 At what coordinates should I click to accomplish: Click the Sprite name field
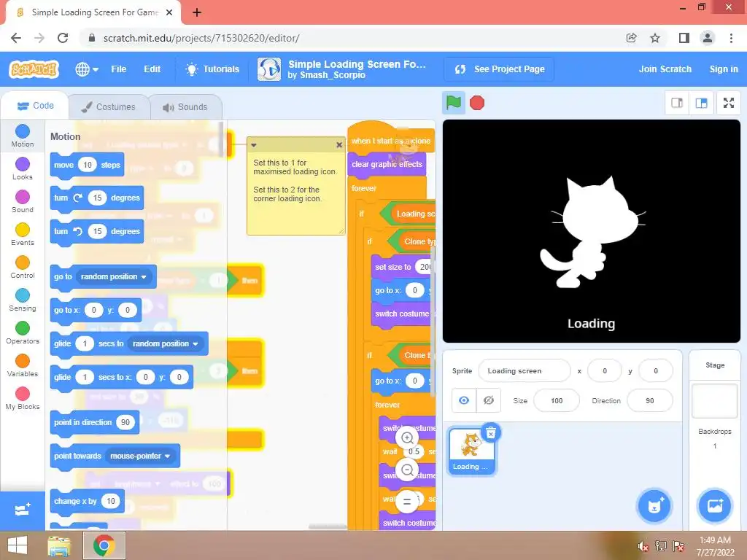(524, 371)
